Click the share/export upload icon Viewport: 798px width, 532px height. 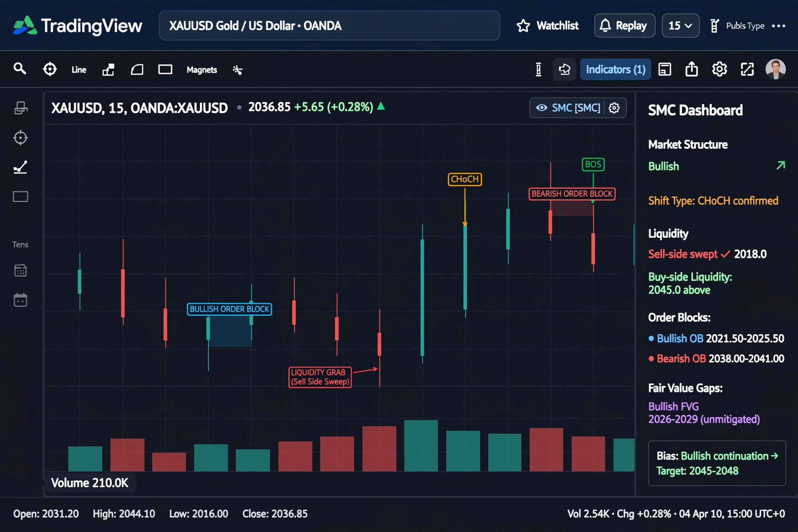pos(692,69)
